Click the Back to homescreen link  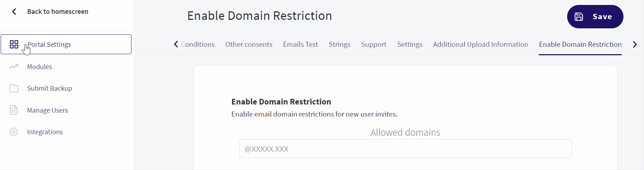pyautogui.click(x=58, y=12)
